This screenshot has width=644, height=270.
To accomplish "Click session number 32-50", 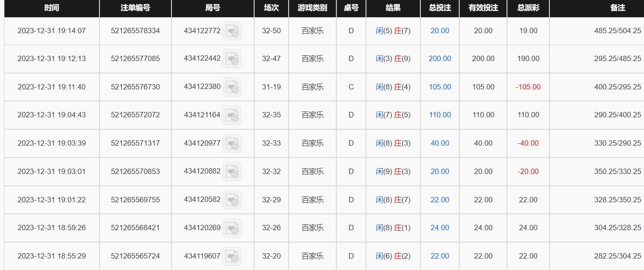I will point(271,31).
